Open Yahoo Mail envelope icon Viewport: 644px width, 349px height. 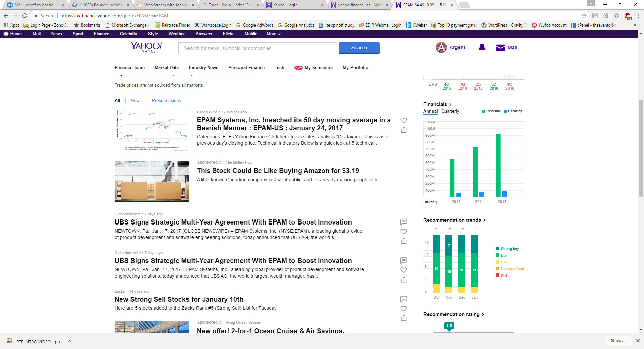500,48
